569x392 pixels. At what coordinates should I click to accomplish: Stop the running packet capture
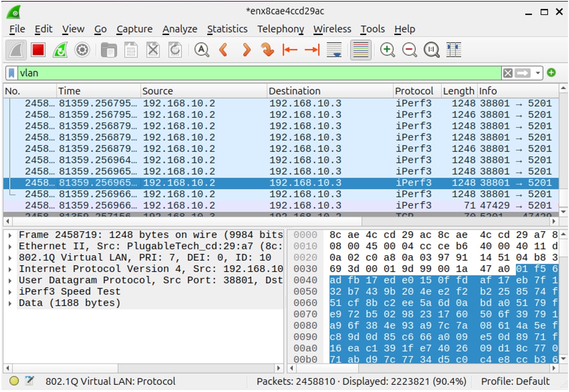tap(38, 50)
